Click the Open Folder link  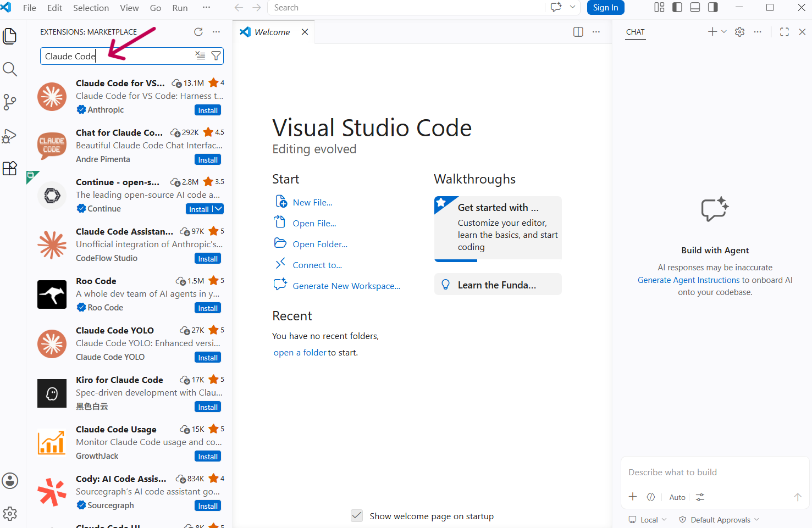(320, 244)
